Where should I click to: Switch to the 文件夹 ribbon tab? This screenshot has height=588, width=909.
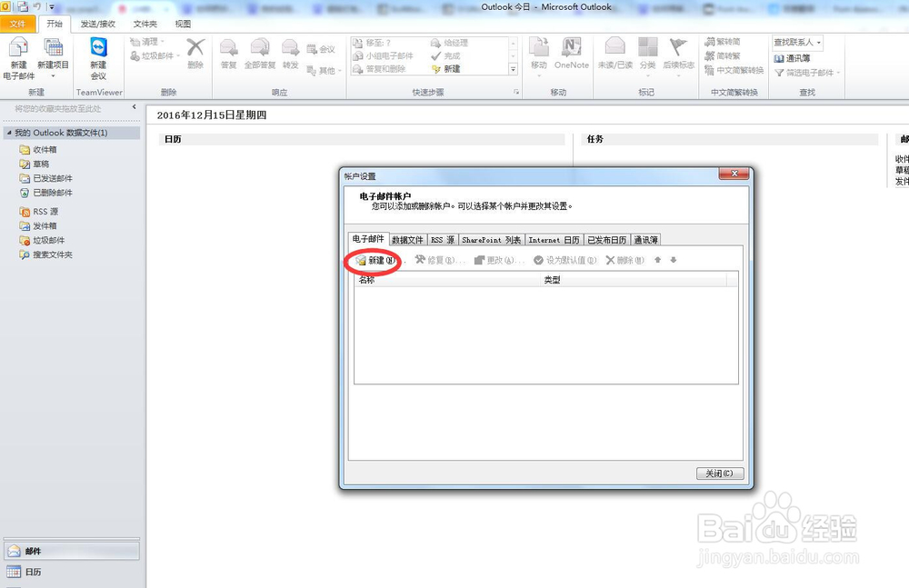tap(145, 24)
